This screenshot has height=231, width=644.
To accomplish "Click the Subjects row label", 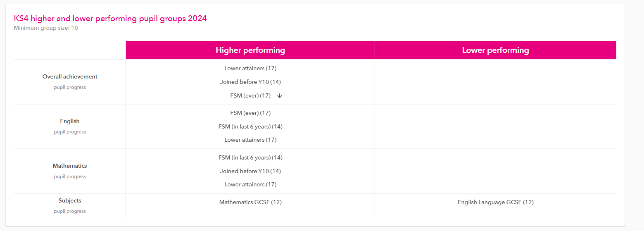I will (x=70, y=200).
